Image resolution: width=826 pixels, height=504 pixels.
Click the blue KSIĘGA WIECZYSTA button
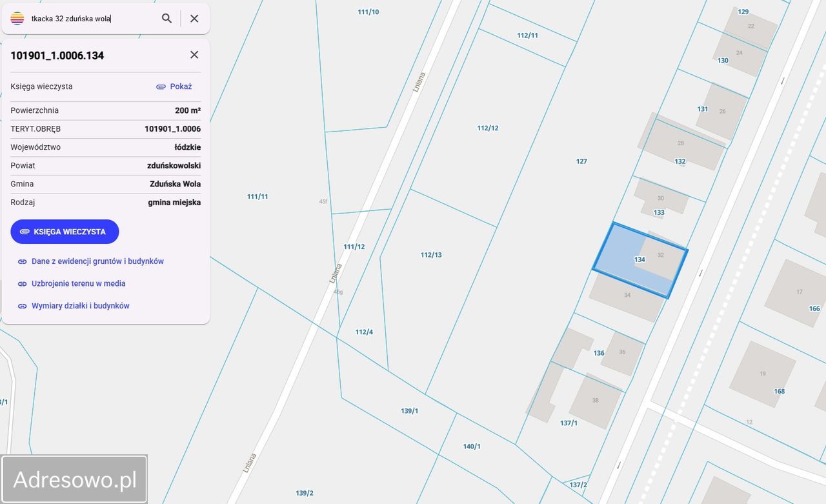[65, 232]
